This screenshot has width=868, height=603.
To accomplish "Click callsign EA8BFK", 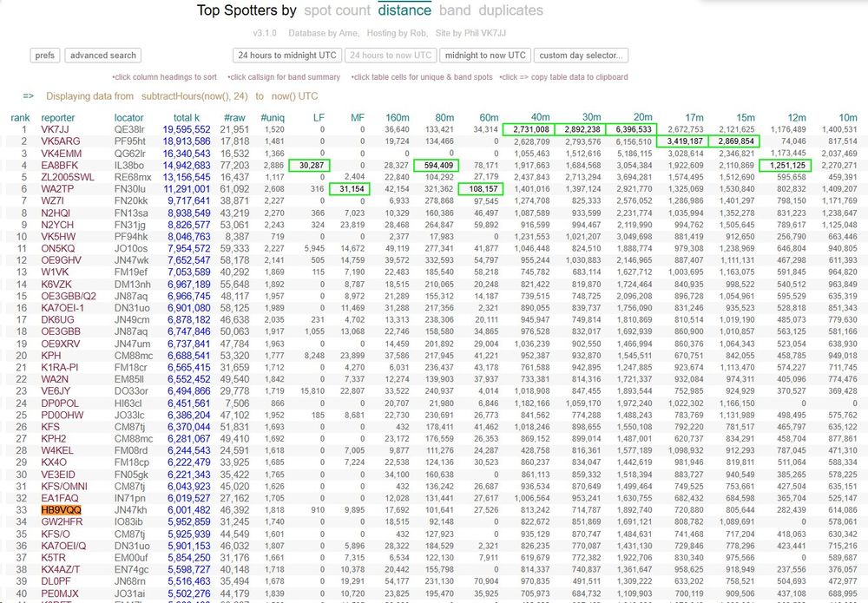I will pos(59,166).
